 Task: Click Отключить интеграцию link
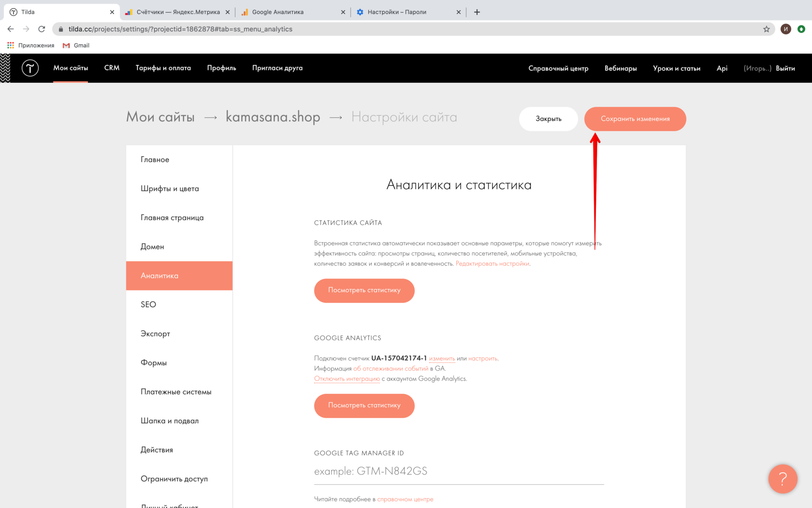pos(347,379)
